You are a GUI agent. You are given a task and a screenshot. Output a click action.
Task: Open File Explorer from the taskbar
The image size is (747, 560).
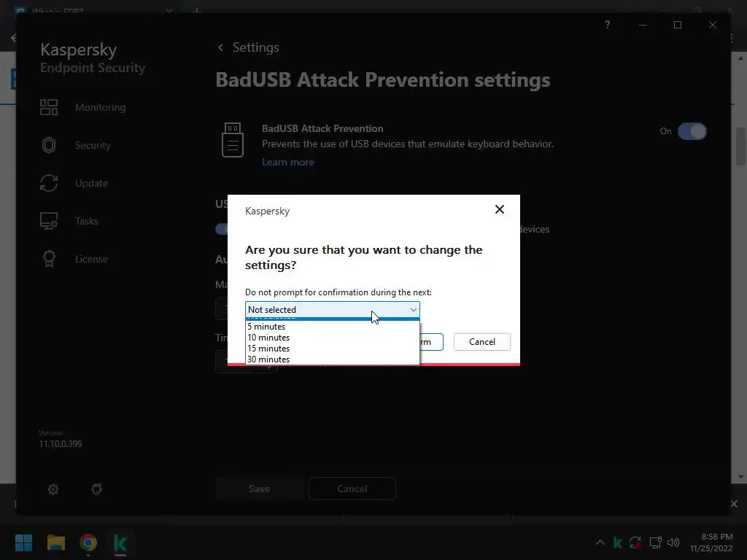click(x=55, y=542)
